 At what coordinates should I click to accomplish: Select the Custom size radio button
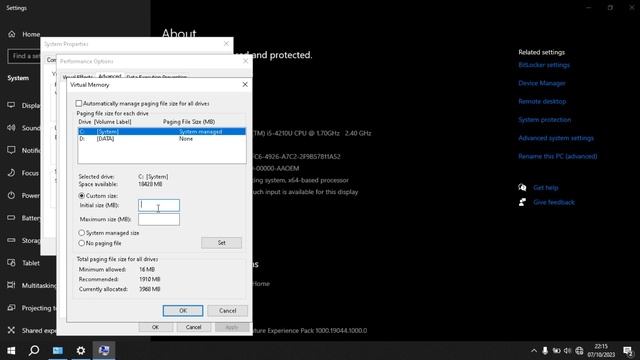(x=82, y=196)
